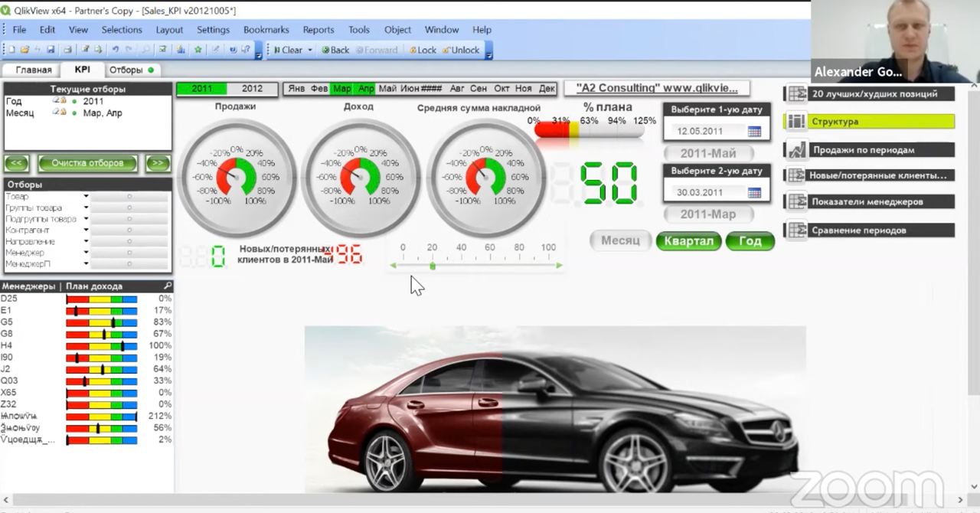Click the New document toolbar icon
This screenshot has width=980, height=513.
[11, 50]
